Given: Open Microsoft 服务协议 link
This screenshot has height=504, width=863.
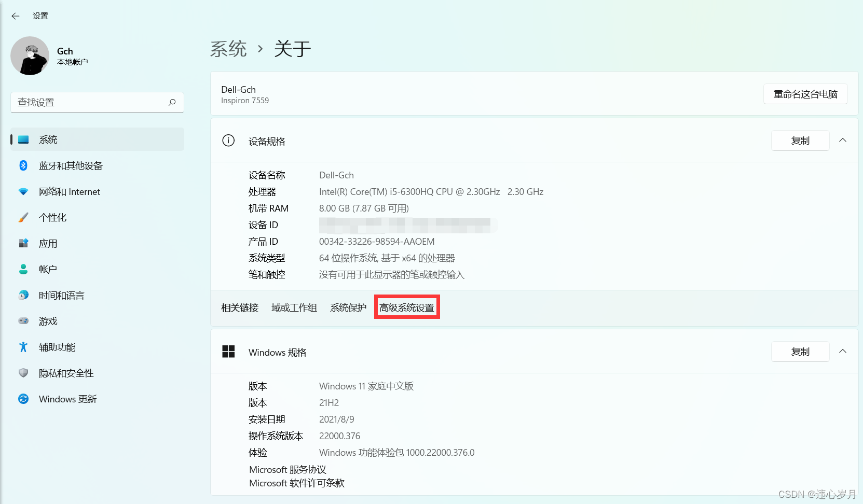Looking at the screenshot, I should tap(288, 470).
